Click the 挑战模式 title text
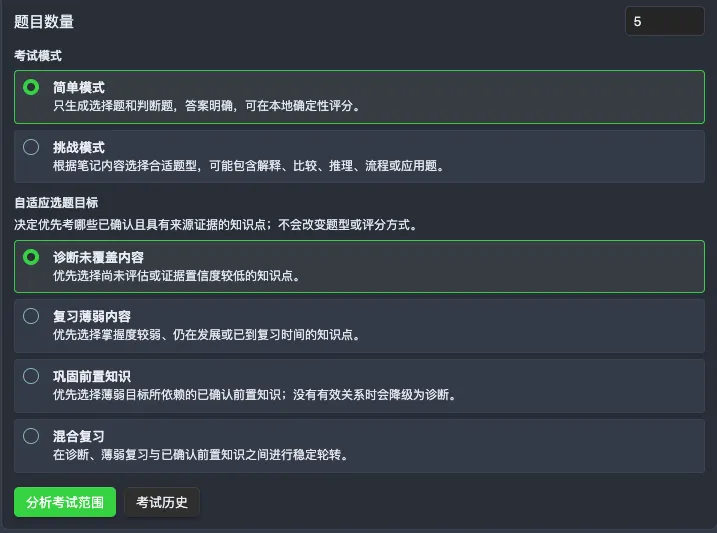This screenshot has width=717, height=533. (x=79, y=147)
